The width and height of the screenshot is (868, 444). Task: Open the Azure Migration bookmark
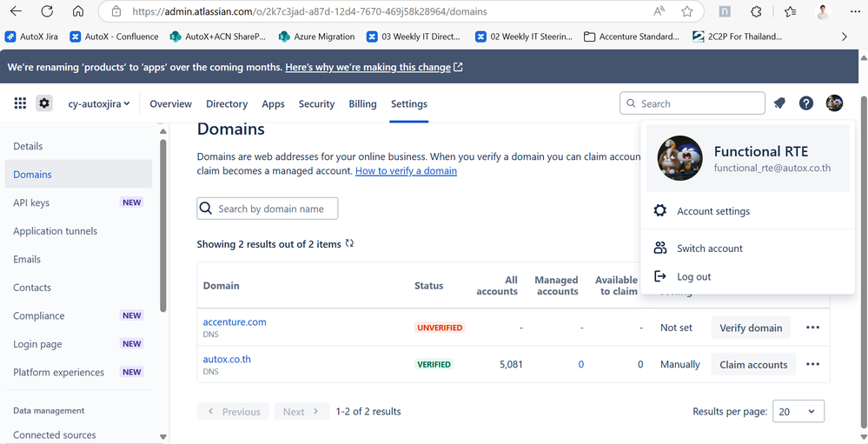tap(316, 36)
